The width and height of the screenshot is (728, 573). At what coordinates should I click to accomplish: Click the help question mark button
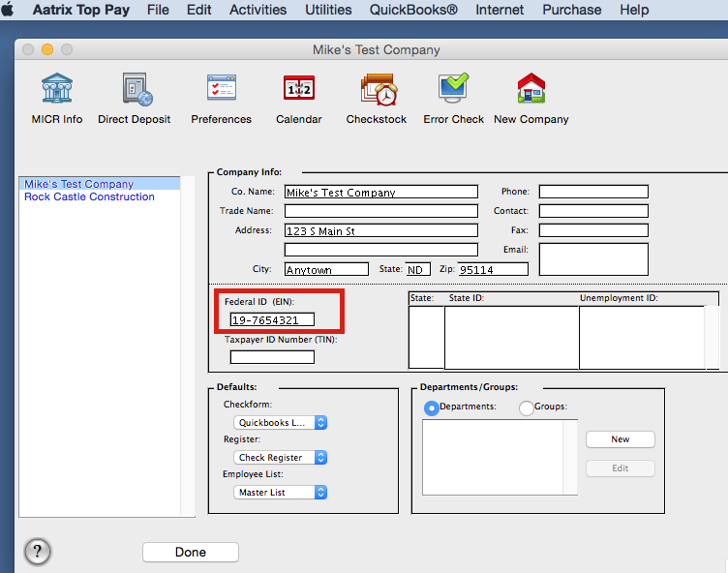(x=37, y=552)
